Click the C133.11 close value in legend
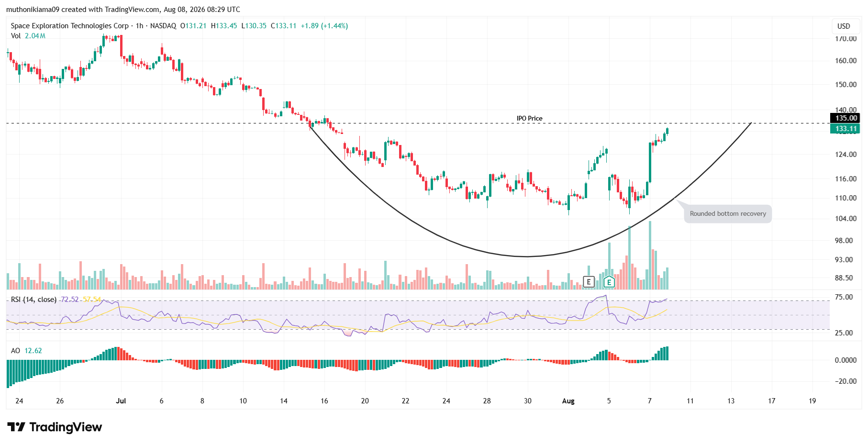 [284, 26]
